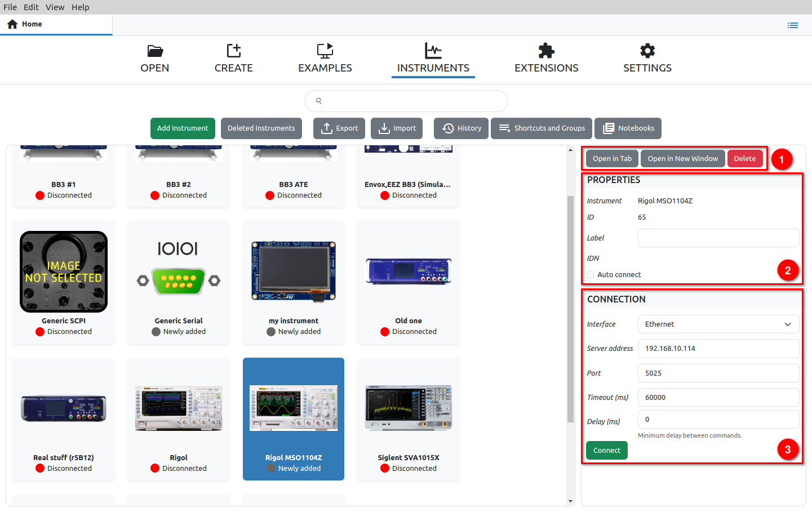812x512 pixels.
Task: Click the CONNECTION section heading
Action: (616, 300)
